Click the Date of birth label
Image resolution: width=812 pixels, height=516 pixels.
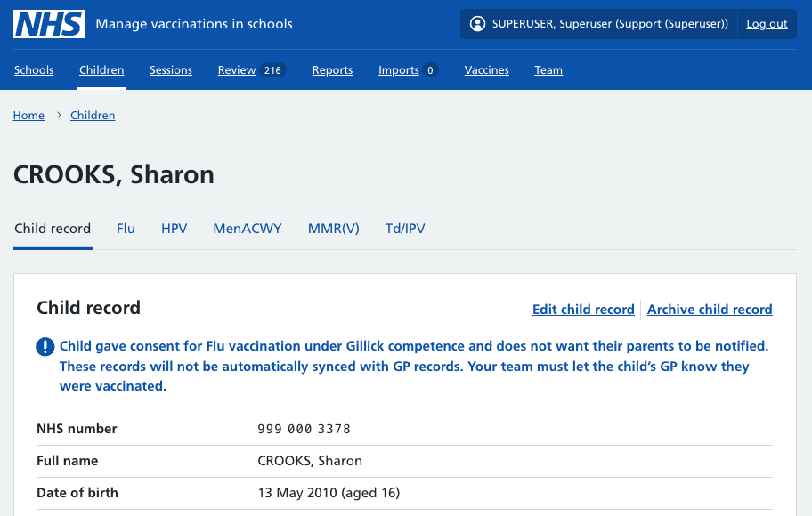77,493
